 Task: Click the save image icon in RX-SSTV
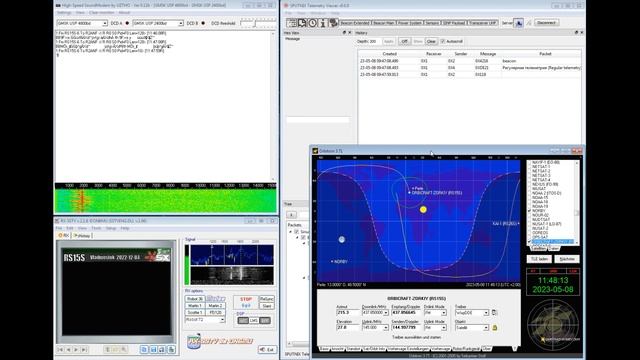153,350
